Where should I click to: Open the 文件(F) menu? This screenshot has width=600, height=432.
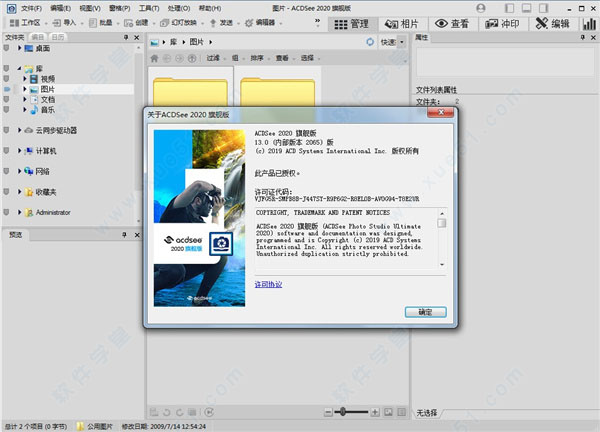point(31,8)
